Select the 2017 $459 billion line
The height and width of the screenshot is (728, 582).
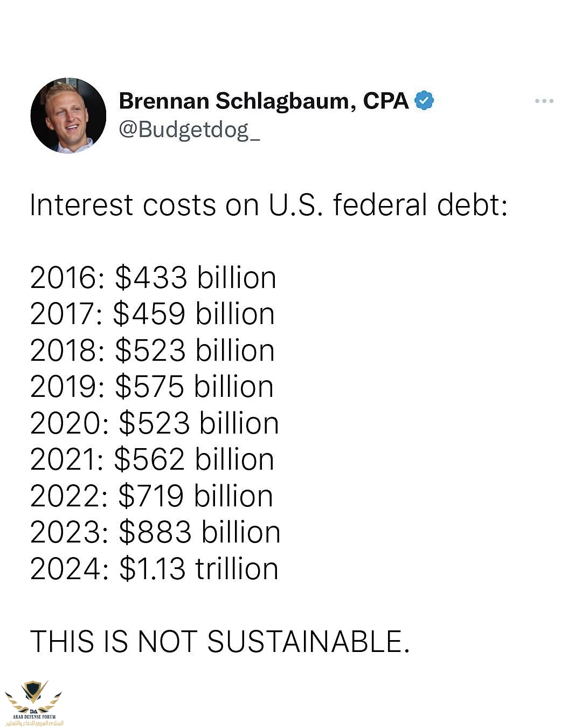click(x=153, y=314)
